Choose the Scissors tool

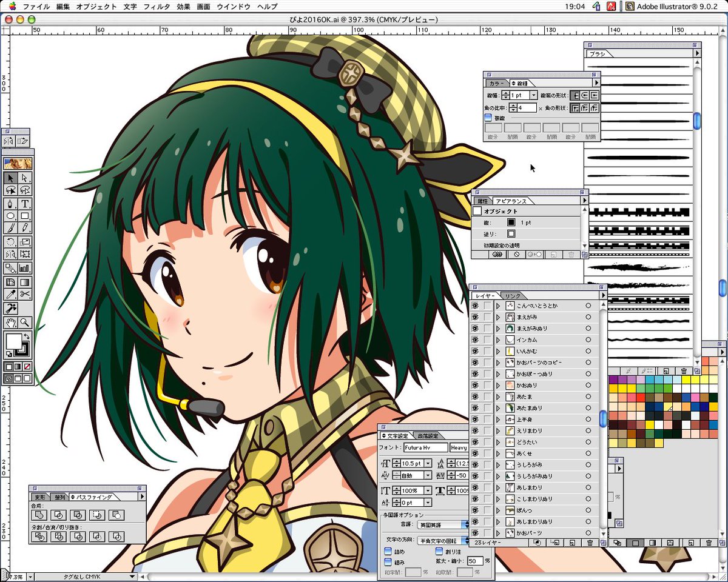(25, 294)
